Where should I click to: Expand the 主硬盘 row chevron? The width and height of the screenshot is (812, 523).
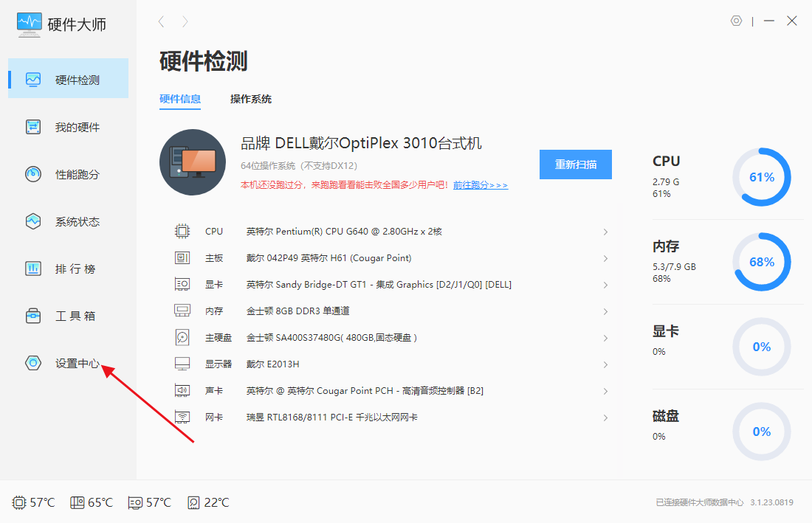(605, 338)
